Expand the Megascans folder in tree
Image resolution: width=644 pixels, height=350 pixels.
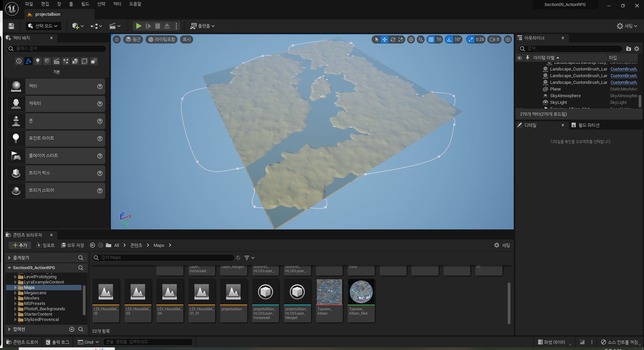(x=15, y=293)
